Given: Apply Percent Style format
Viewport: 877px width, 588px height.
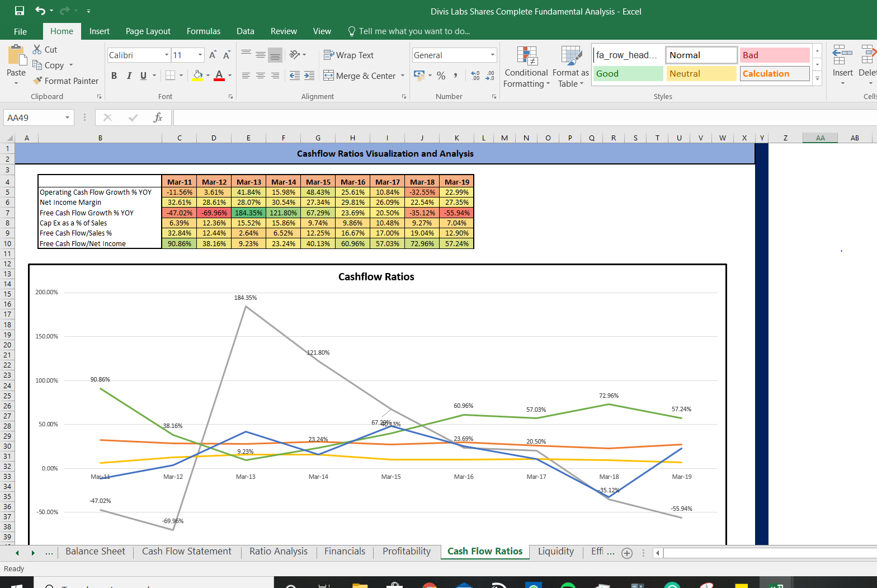Looking at the screenshot, I should coord(441,75).
